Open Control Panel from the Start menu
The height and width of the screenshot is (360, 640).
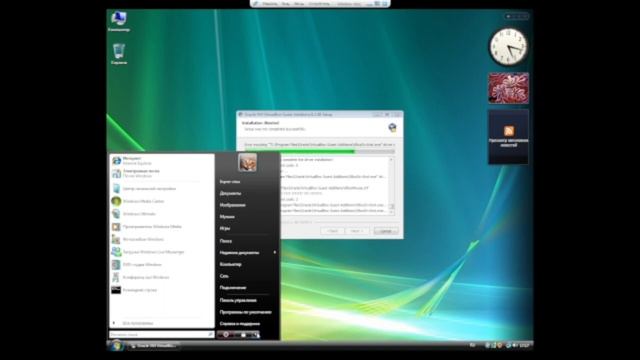point(238,300)
